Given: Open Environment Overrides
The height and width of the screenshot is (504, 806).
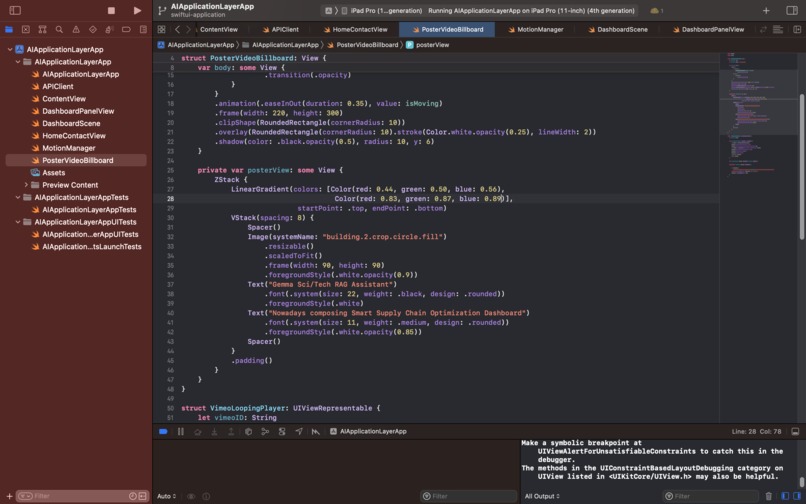Looking at the screenshot, I should pyautogui.click(x=282, y=431).
